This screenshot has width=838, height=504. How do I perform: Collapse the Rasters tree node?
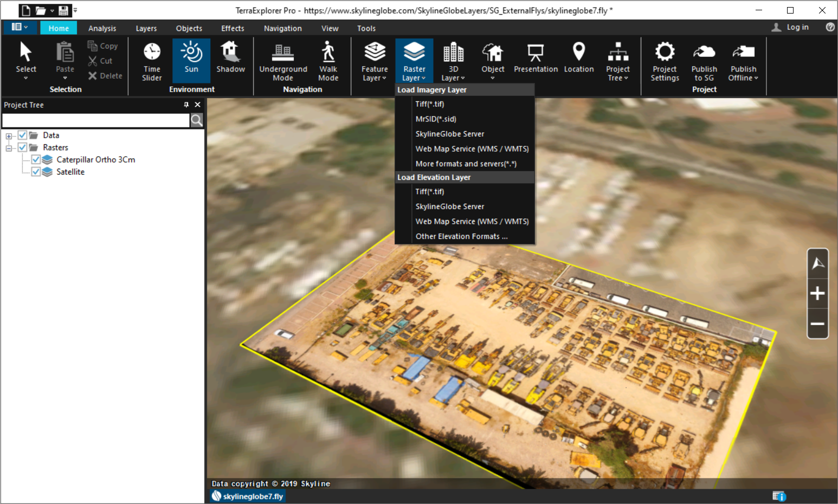[x=9, y=148]
